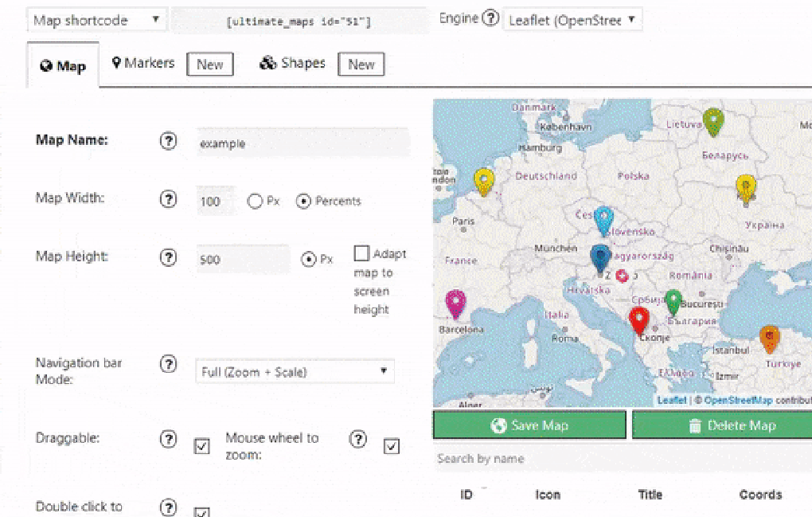The height and width of the screenshot is (517, 812).
Task: Select the red marker pin near Skopje
Action: click(x=638, y=319)
